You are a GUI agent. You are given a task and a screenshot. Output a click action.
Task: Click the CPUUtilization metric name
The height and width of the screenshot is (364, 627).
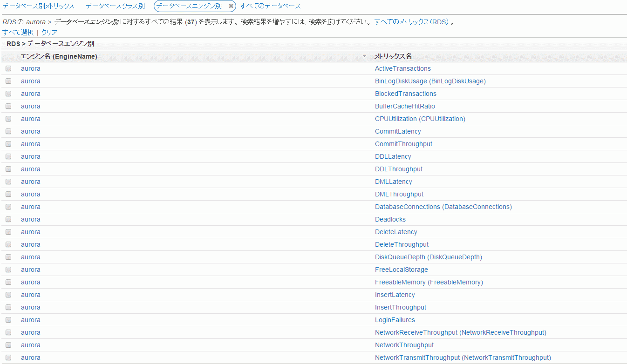[420, 119]
